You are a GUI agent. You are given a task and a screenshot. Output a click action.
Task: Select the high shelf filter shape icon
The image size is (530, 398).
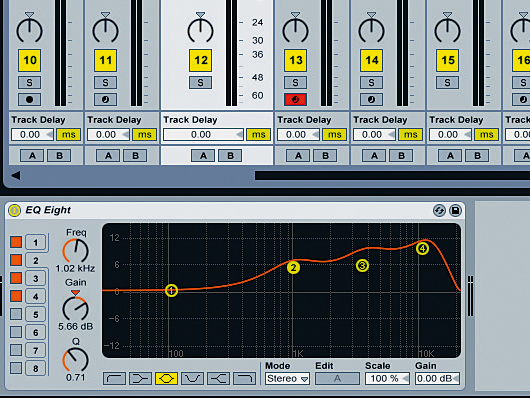click(x=218, y=378)
